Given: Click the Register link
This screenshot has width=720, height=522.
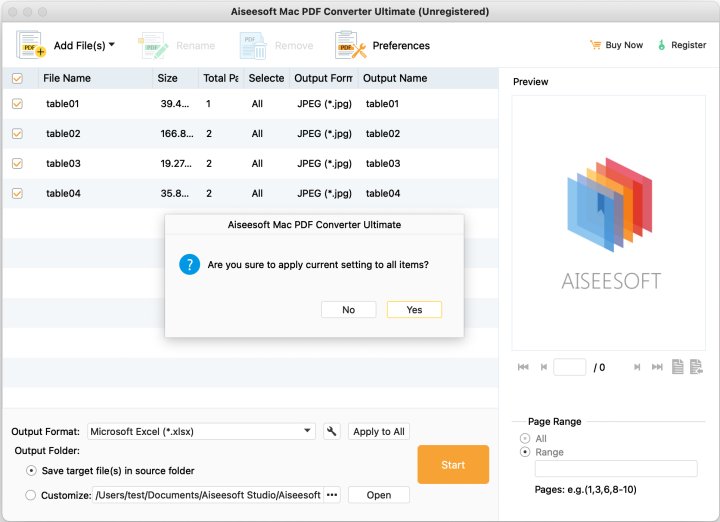Looking at the screenshot, I should tap(688, 45).
